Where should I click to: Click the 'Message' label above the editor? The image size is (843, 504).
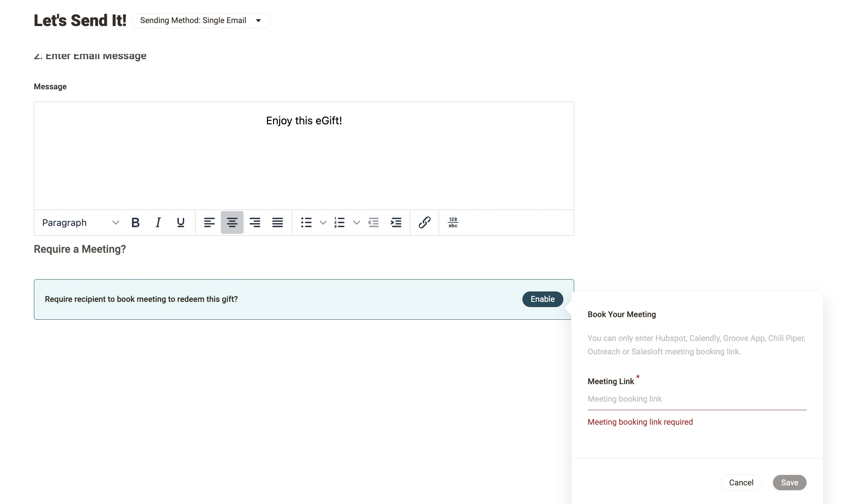point(50,87)
